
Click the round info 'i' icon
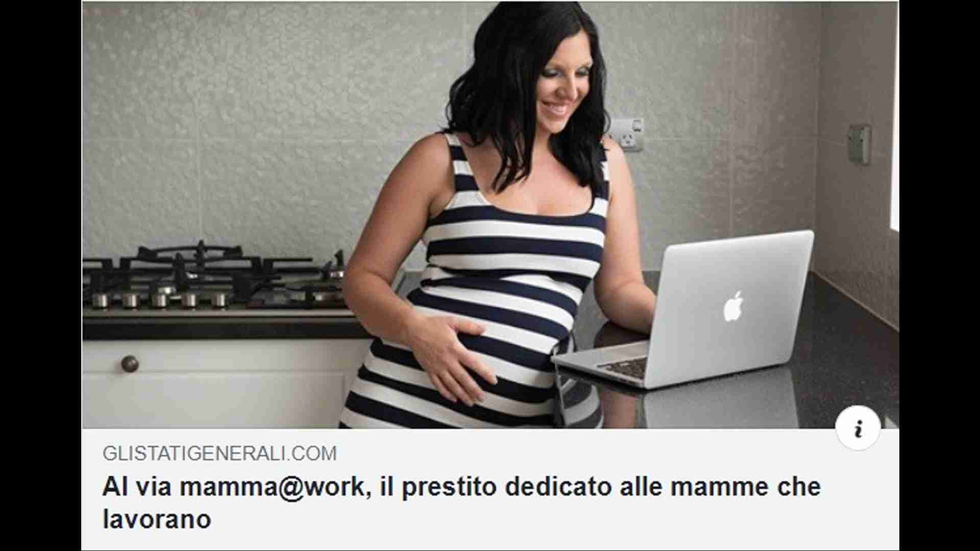tap(858, 428)
